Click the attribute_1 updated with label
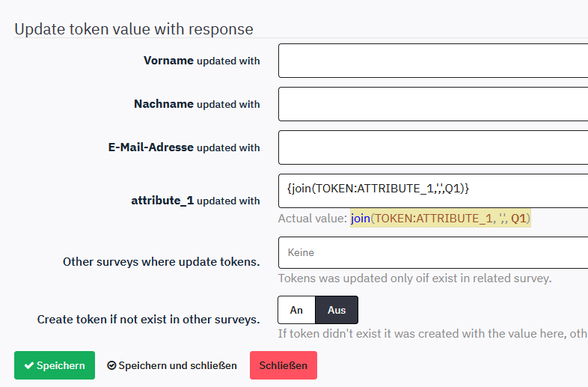 click(x=195, y=201)
